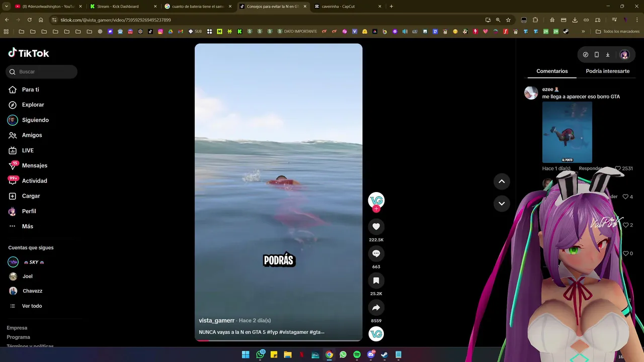Expand Programa footer section
644x362 pixels.
[18, 337]
